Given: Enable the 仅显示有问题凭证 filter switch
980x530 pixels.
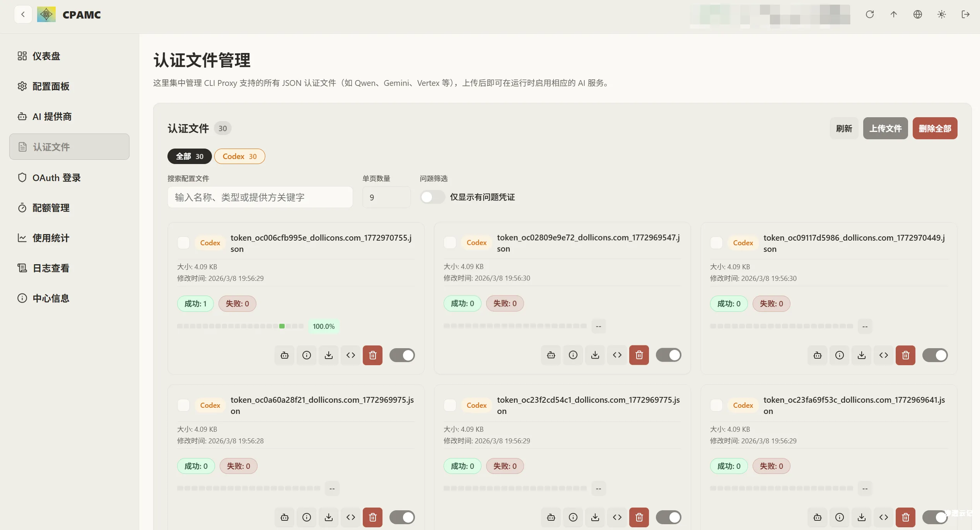Looking at the screenshot, I should click(432, 197).
